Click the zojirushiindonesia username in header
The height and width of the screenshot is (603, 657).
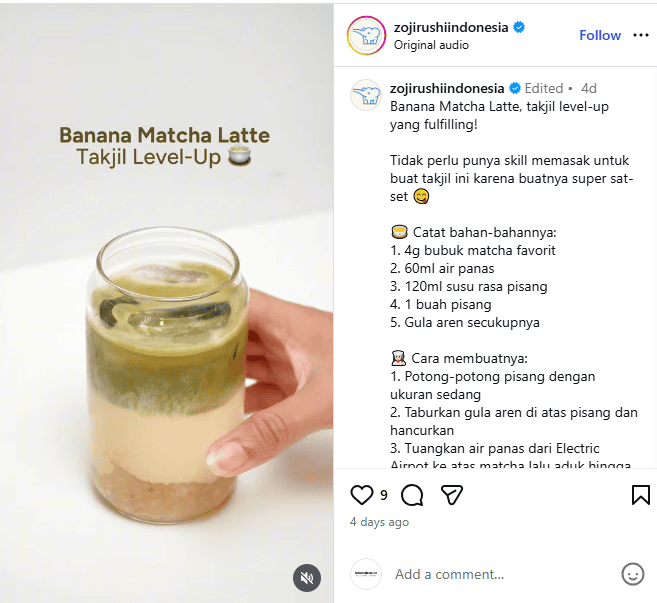(451, 27)
